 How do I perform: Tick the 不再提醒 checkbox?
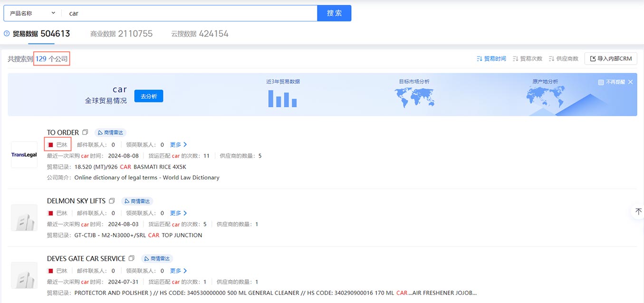coord(601,82)
